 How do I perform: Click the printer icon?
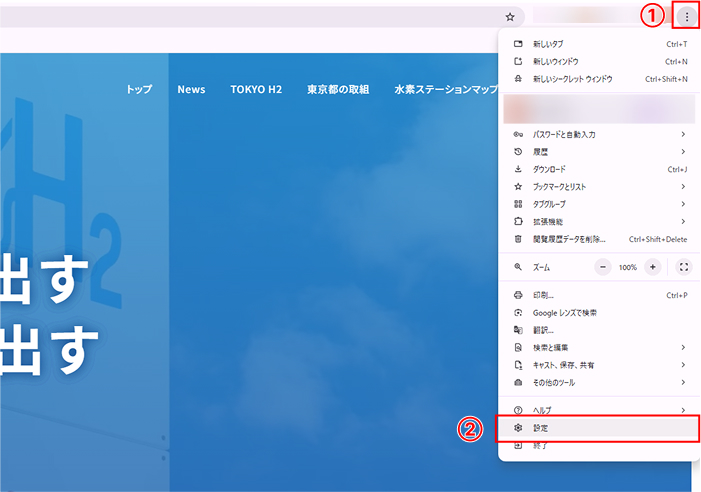[518, 295]
